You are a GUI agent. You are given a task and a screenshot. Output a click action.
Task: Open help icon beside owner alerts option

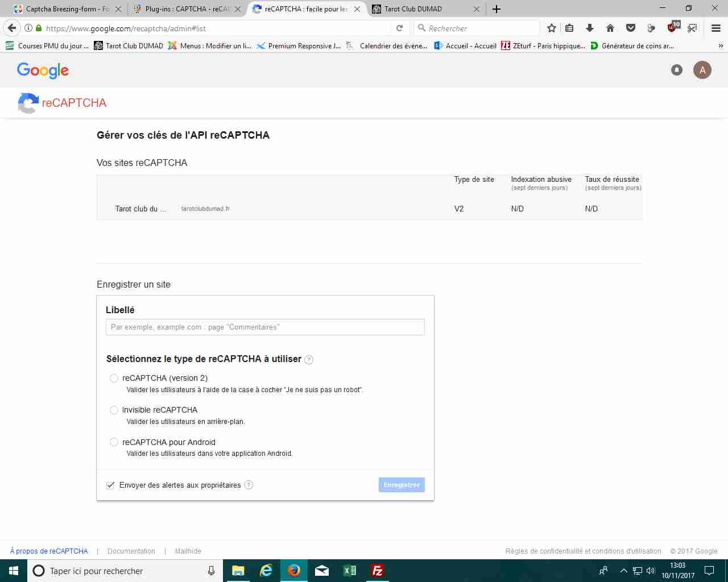[x=249, y=485]
